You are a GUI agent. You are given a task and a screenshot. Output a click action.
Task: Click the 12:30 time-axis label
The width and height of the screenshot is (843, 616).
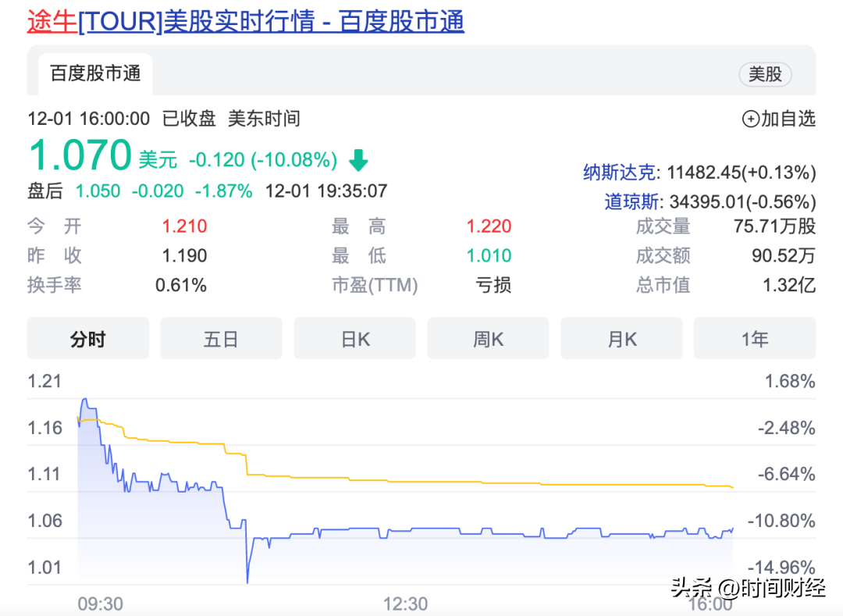405,604
